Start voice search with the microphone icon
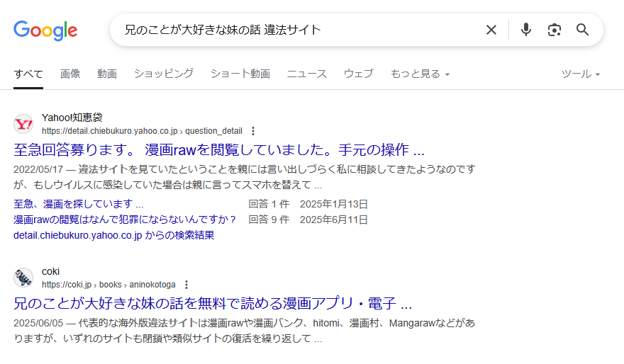624x364 pixels. [x=525, y=30]
